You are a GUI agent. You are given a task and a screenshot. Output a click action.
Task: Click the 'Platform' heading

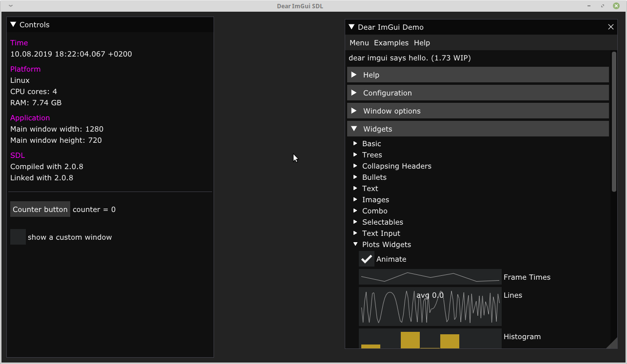tap(25, 69)
